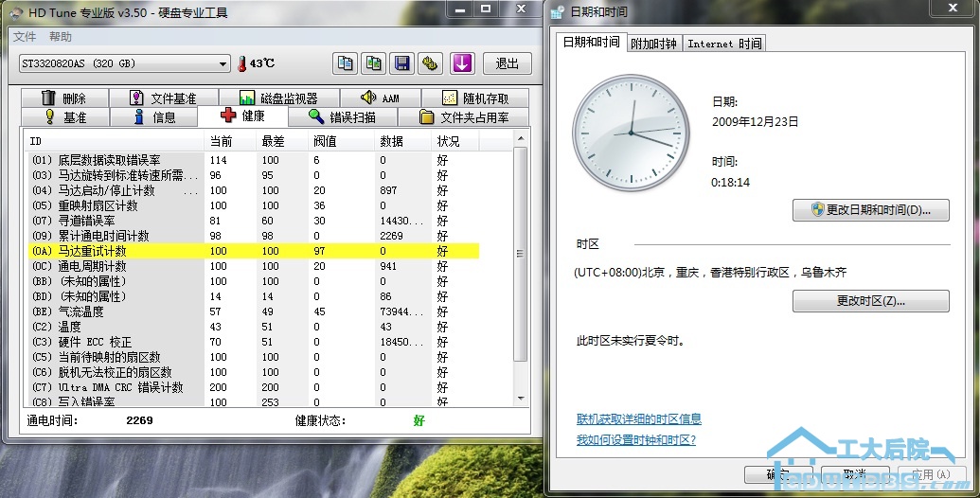Click the chart icon on 磁盘监视器 tab
Screen dimensions: 980x498
tap(247, 98)
